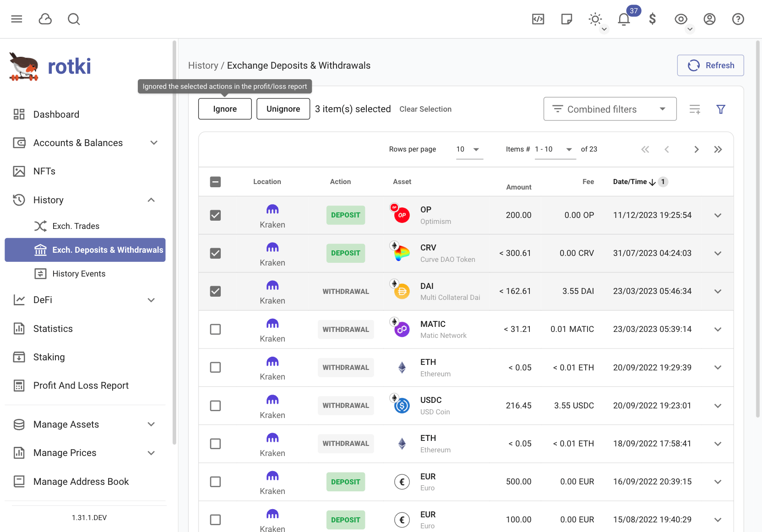762x532 pixels.
Task: Click the table filter funnel icon
Action: pos(721,109)
